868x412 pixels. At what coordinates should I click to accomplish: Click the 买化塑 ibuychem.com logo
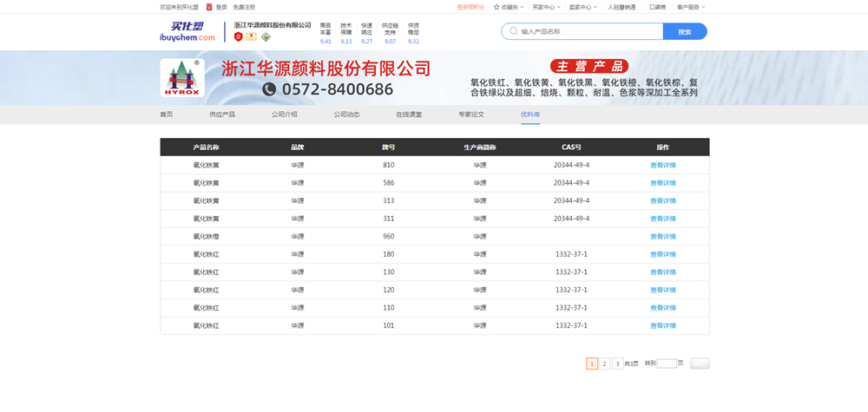[187, 31]
